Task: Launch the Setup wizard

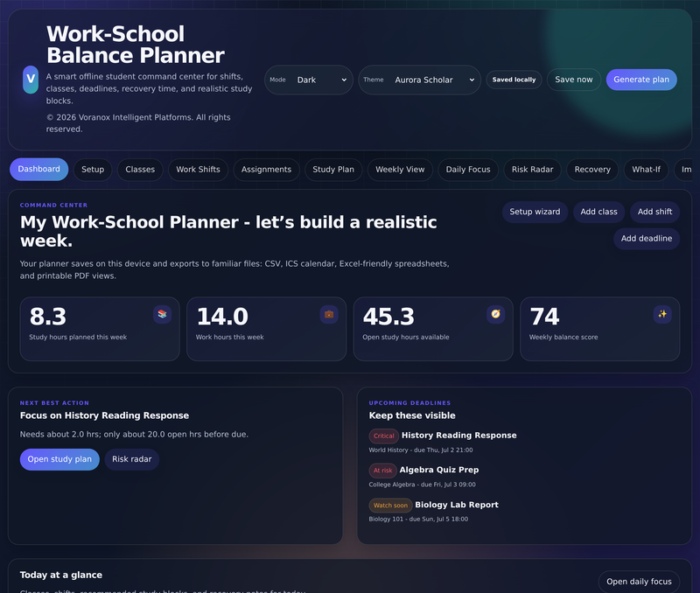Action: pyautogui.click(x=535, y=212)
